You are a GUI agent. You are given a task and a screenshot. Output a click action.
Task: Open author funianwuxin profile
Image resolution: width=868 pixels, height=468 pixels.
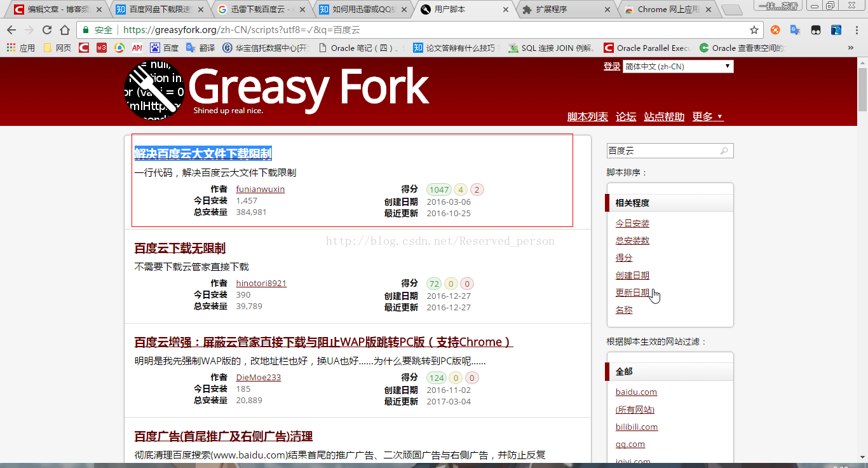coord(261,189)
